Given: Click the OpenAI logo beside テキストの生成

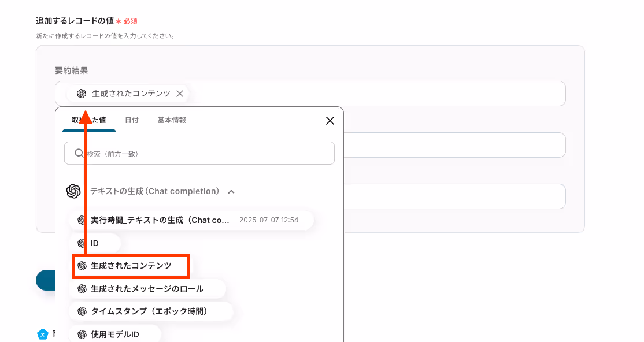Looking at the screenshot, I should tap(73, 191).
